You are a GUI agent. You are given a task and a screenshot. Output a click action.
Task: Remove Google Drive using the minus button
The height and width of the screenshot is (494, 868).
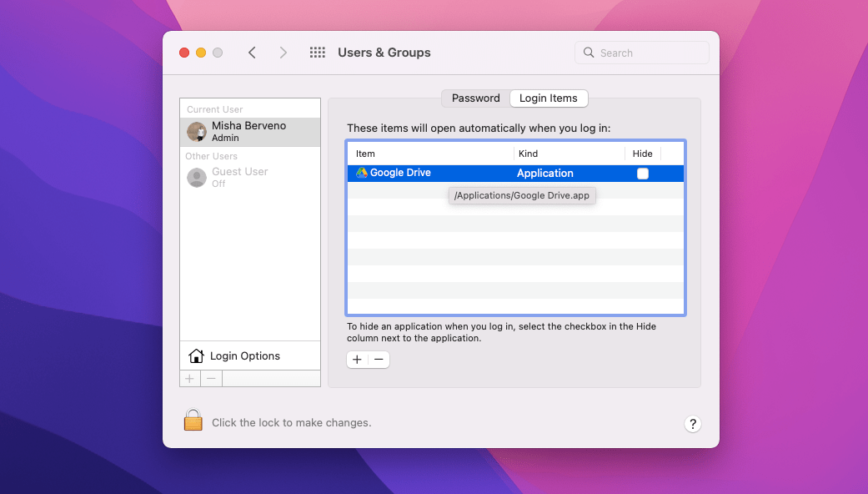[x=379, y=360]
